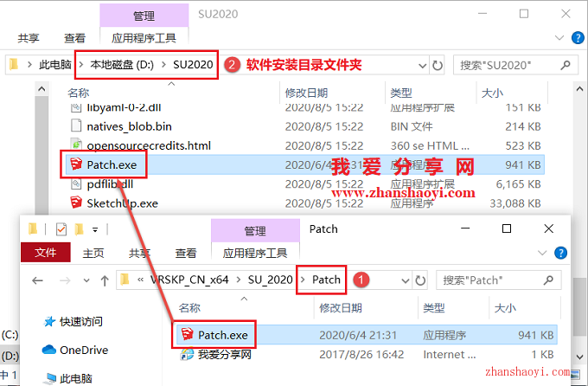The width and height of the screenshot is (588, 386).
Task: Select natives_blob.bin file name
Action: [x=130, y=126]
